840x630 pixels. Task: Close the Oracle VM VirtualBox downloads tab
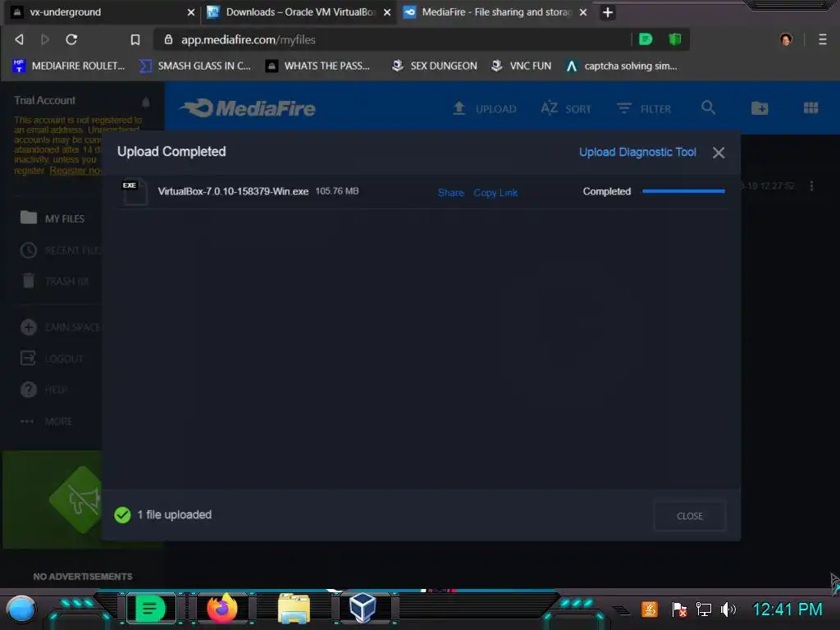pyautogui.click(x=387, y=12)
